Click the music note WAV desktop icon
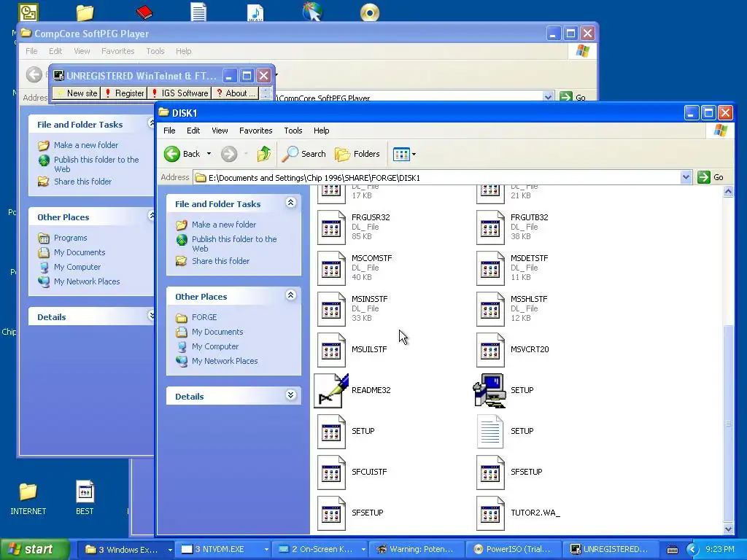This screenshot has height=560, width=747. pyautogui.click(x=255, y=12)
